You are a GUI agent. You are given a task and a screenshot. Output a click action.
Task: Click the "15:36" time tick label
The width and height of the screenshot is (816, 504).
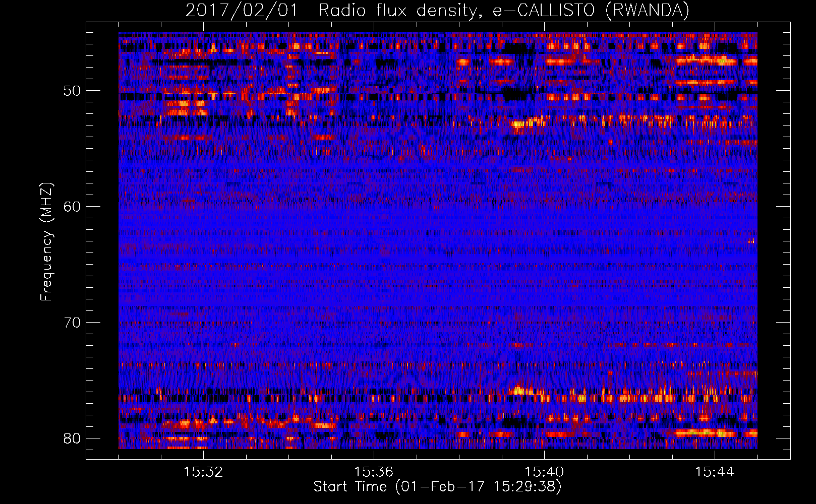tap(374, 472)
